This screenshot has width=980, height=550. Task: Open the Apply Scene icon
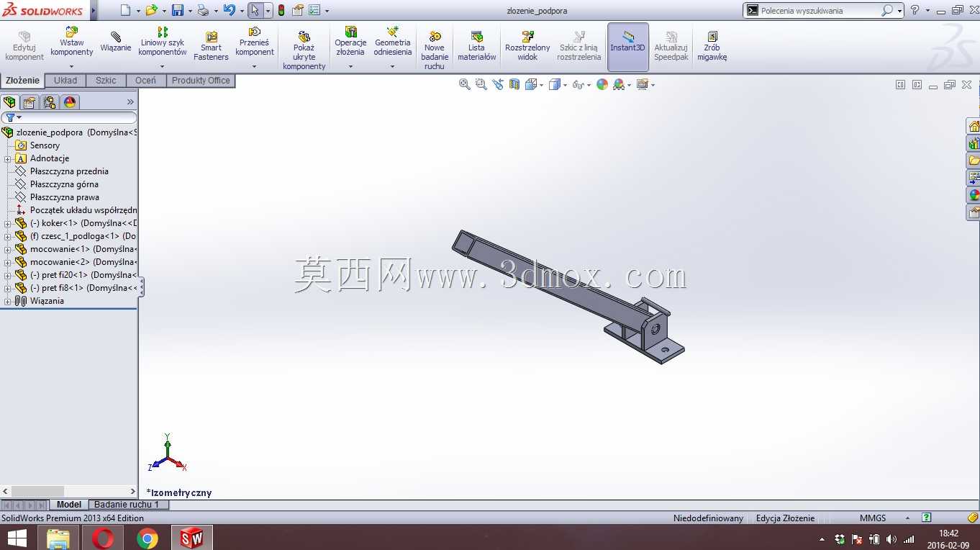click(x=619, y=84)
